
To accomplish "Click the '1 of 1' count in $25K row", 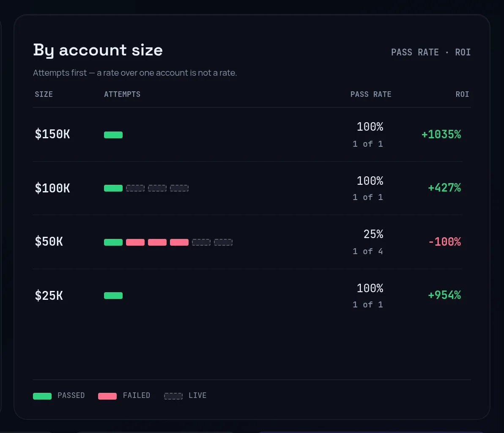I will pos(368,305).
